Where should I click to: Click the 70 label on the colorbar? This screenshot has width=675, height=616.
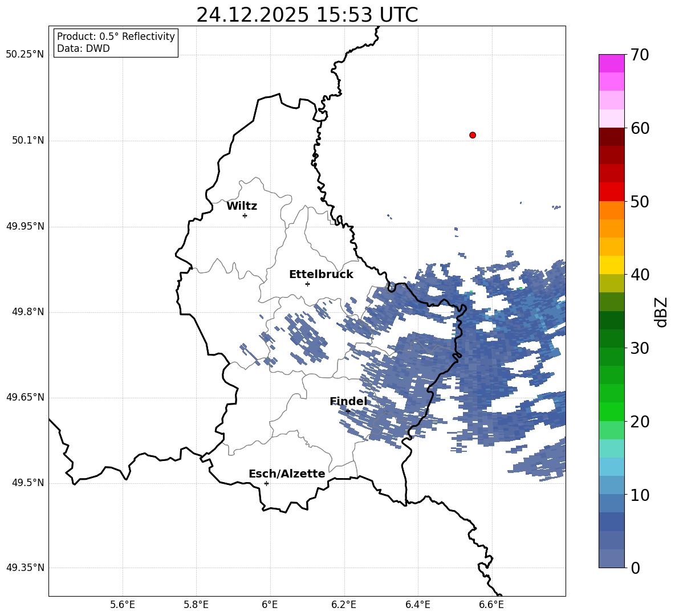coord(639,55)
